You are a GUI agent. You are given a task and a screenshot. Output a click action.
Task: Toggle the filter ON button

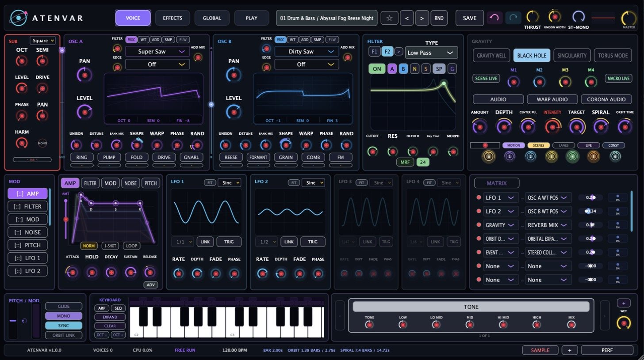click(x=376, y=69)
